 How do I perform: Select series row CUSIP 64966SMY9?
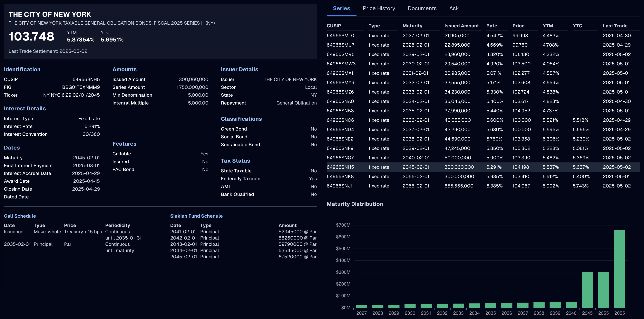tap(483, 82)
